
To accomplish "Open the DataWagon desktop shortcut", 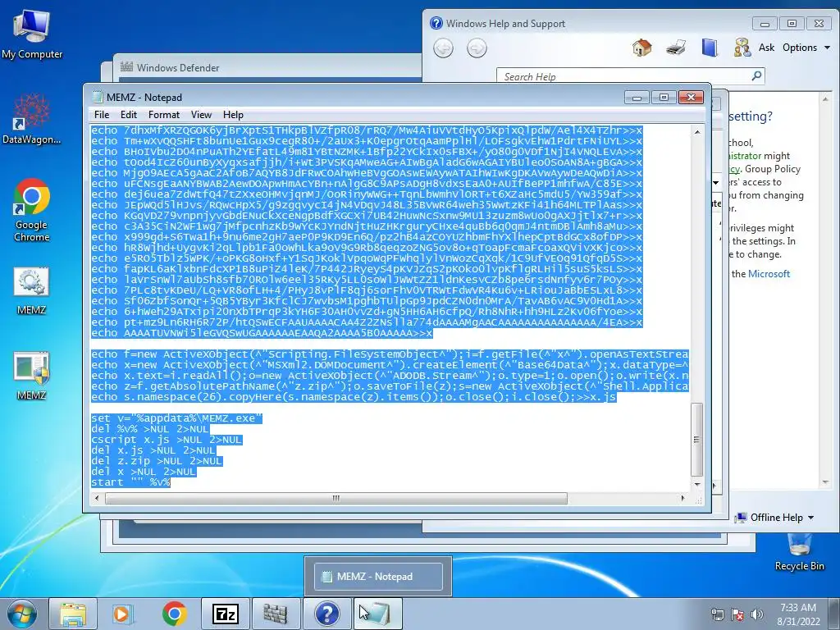I will point(32,119).
